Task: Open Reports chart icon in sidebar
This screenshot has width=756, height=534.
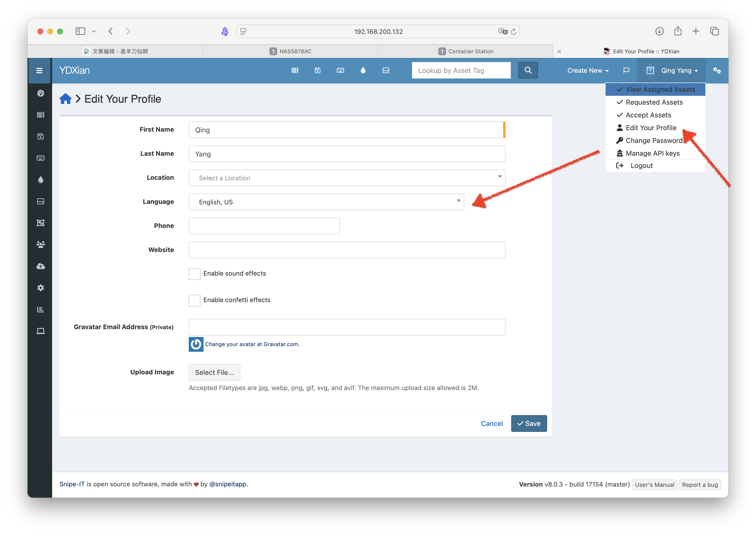Action: tap(41, 309)
